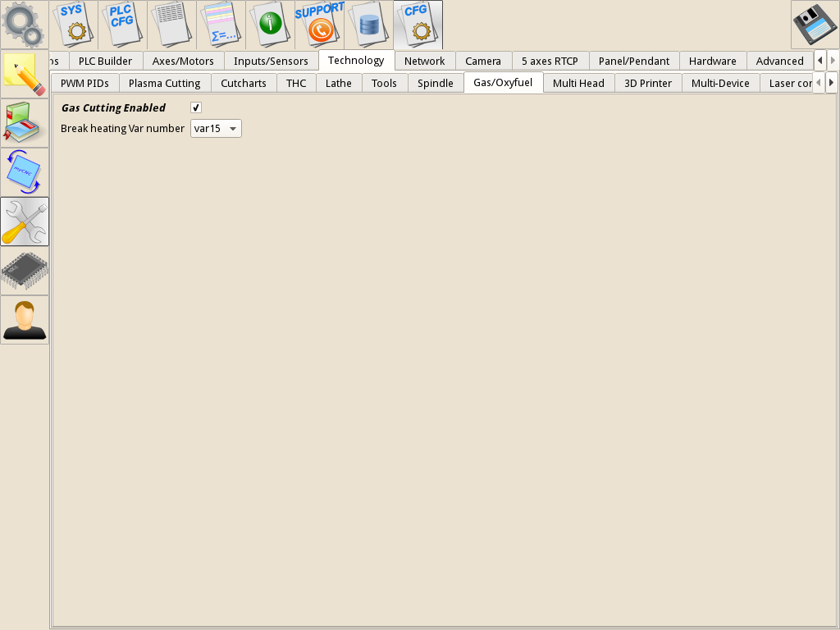Select the microchip icon in sidebar
This screenshot has width=840, height=630.
[x=25, y=271]
